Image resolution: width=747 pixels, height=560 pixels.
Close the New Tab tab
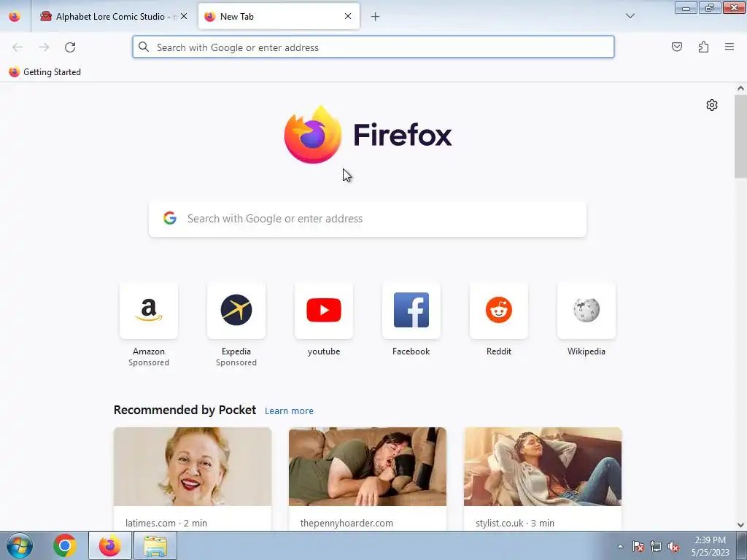348,16
